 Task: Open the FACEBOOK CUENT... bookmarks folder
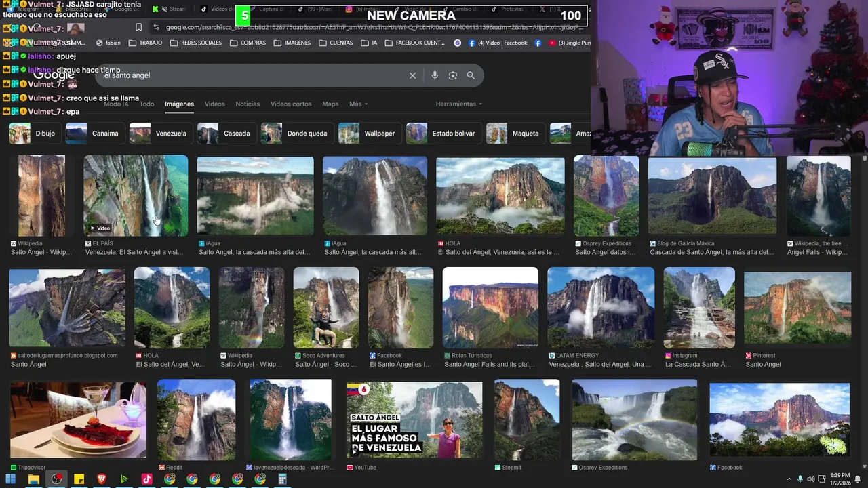pyautogui.click(x=415, y=43)
